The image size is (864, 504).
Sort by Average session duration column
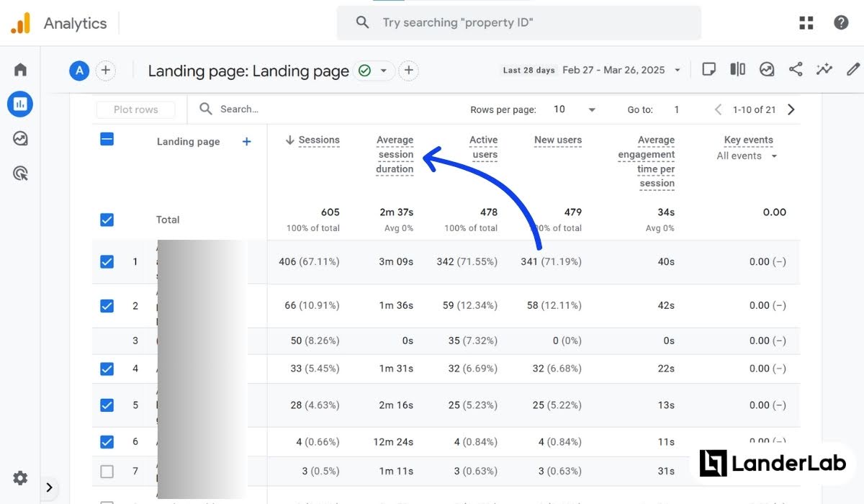tap(395, 155)
